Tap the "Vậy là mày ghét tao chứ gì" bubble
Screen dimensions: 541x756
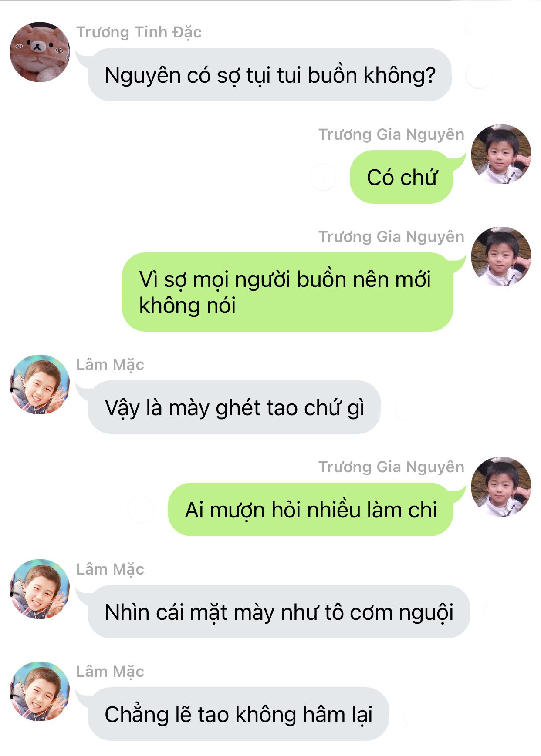tap(234, 407)
